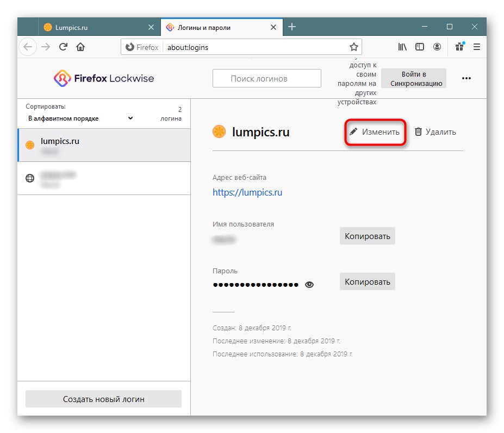Click the Последнее изменение date line
Image resolution: width=504 pixels, height=433 pixels.
[276, 341]
